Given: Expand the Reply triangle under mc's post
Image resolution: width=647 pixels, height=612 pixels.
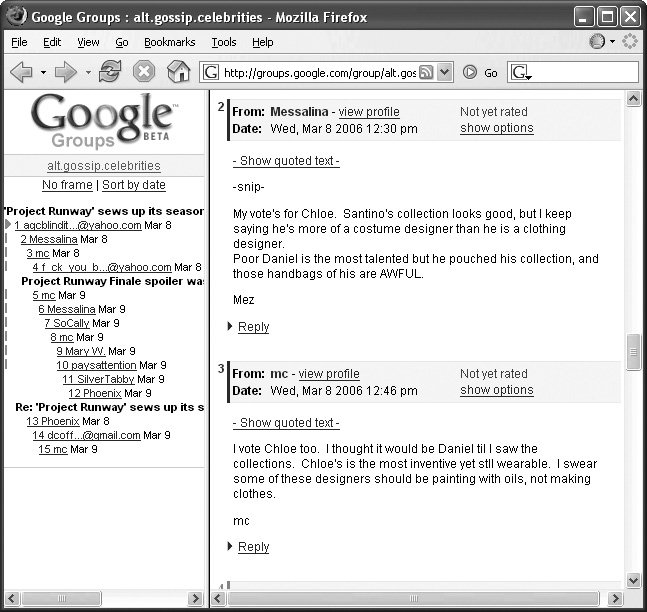Looking at the screenshot, I should [x=231, y=547].
